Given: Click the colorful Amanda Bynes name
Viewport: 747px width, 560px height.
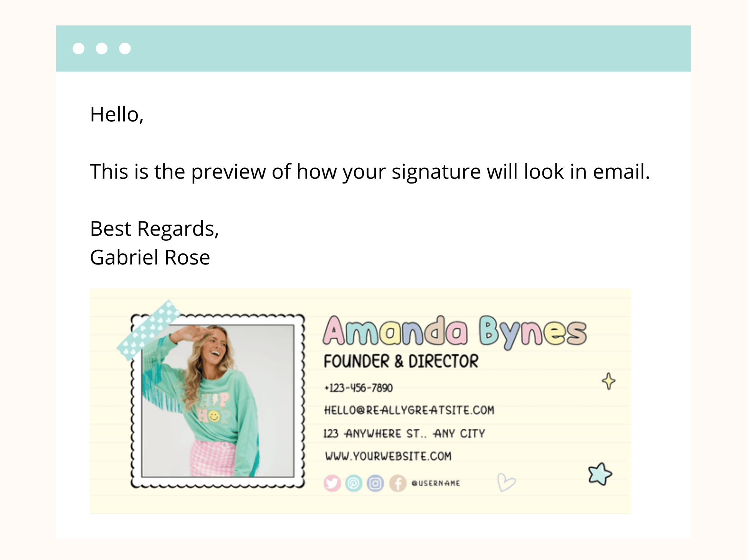Looking at the screenshot, I should 454,332.
